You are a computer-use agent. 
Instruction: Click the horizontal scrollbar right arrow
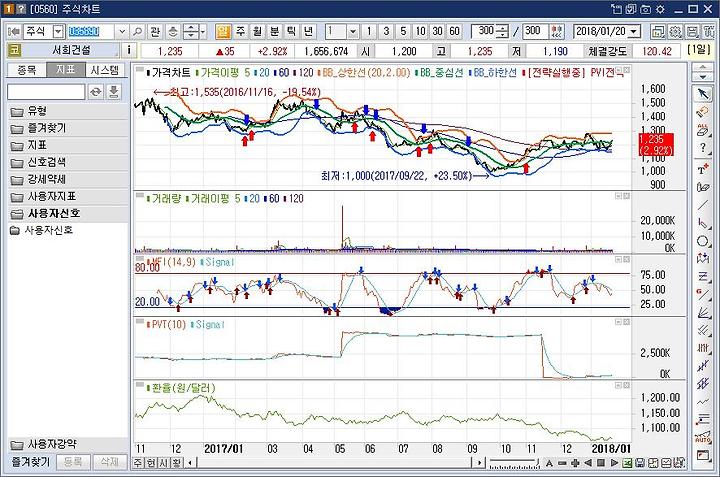(x=479, y=463)
